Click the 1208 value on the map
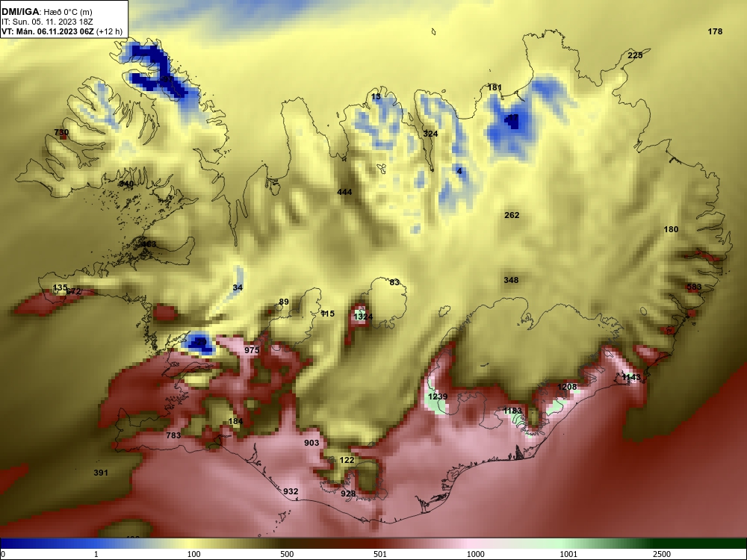747x560 pixels. [x=568, y=387]
